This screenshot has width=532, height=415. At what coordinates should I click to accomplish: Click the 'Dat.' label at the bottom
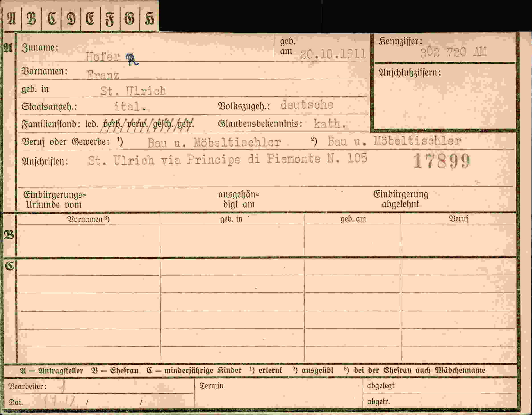tap(15, 402)
